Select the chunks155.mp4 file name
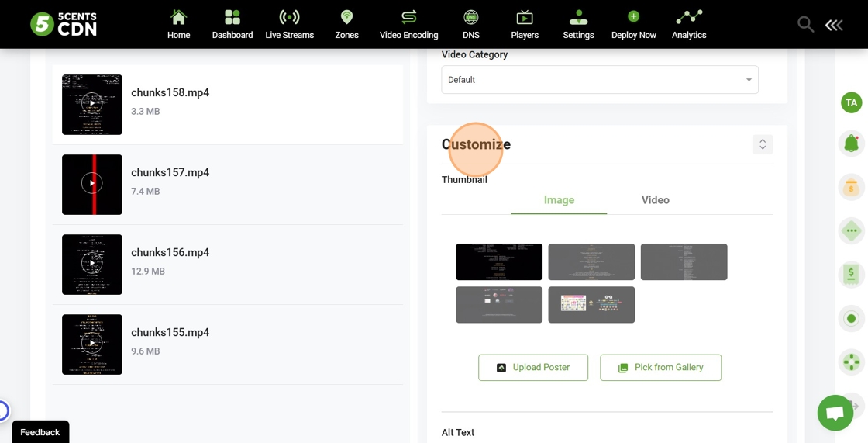This screenshot has height=443, width=868. [x=170, y=332]
